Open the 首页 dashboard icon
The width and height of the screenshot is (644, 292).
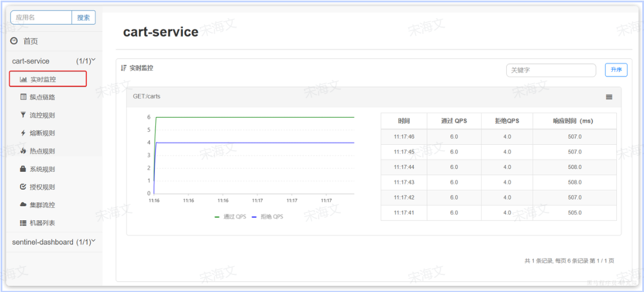coord(14,41)
